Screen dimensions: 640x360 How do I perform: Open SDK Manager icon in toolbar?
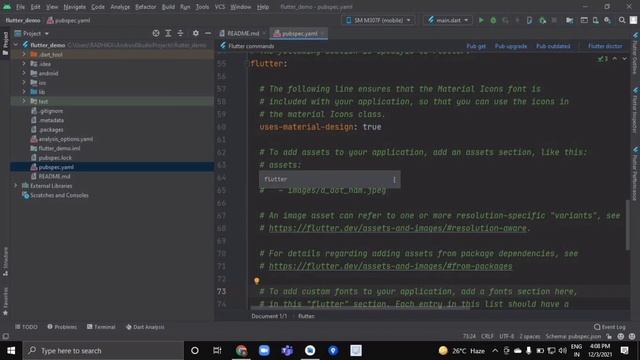(x=607, y=20)
